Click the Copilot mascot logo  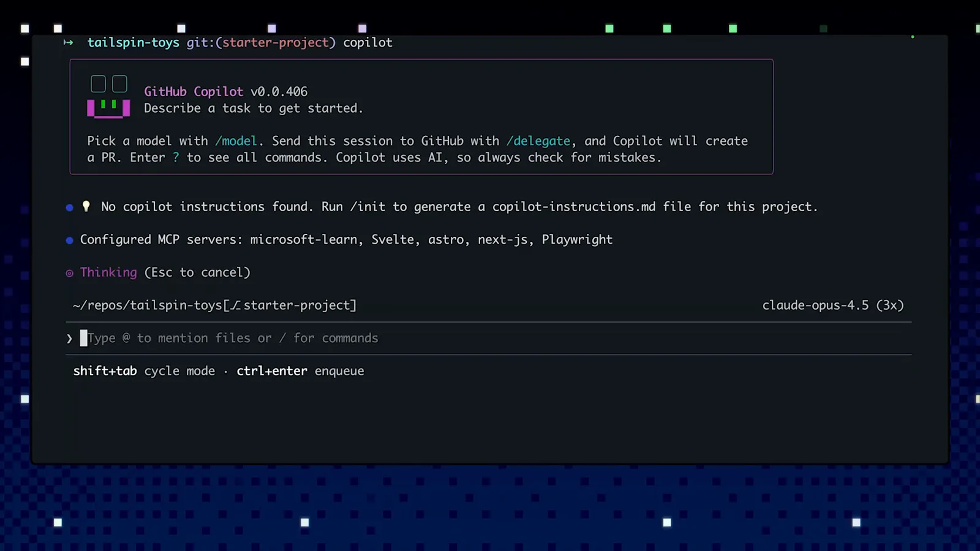(108, 96)
